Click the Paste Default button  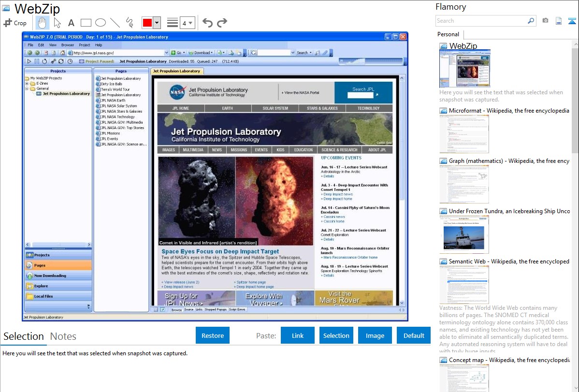coord(414,335)
